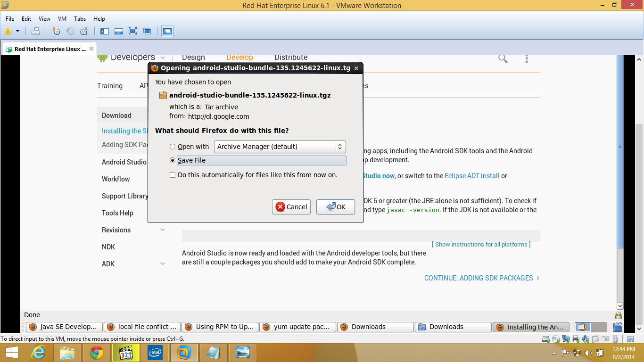Check 'Do this automatically for files like this'
The height and width of the screenshot is (362, 644).
pos(173,175)
